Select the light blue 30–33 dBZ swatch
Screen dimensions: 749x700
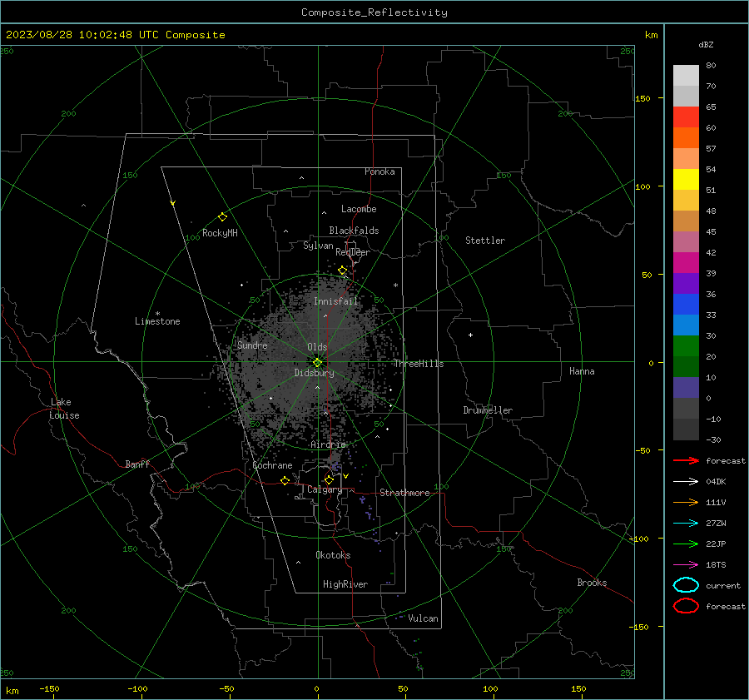click(x=686, y=325)
